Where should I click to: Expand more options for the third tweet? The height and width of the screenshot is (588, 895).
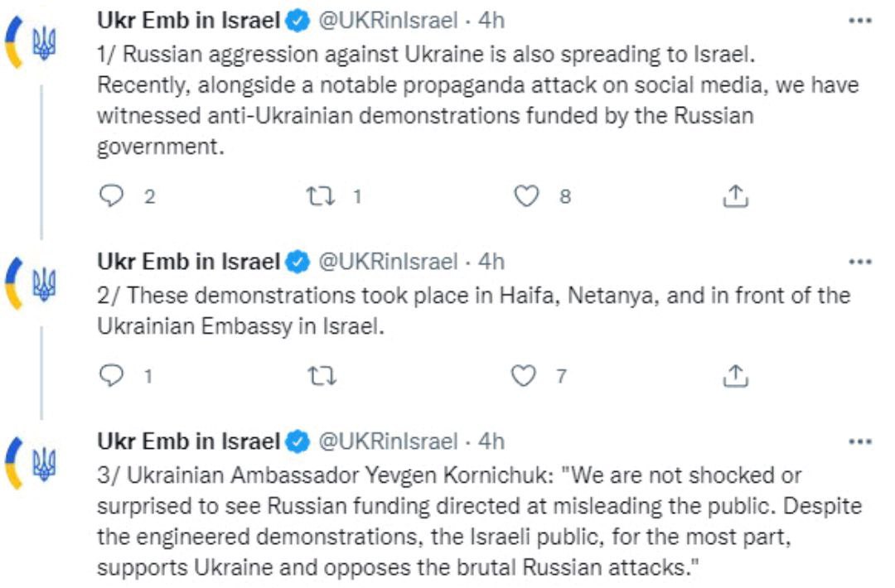(x=861, y=441)
